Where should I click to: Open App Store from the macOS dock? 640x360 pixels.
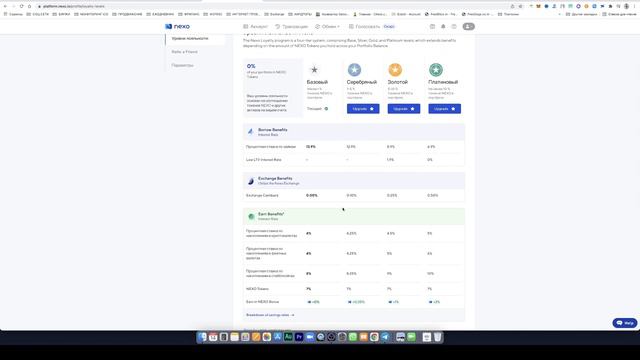tap(278, 337)
